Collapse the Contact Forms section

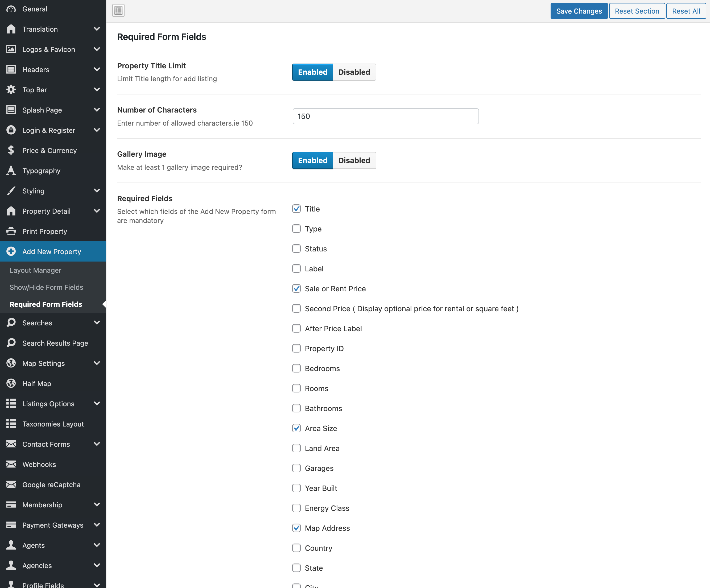pyautogui.click(x=97, y=444)
